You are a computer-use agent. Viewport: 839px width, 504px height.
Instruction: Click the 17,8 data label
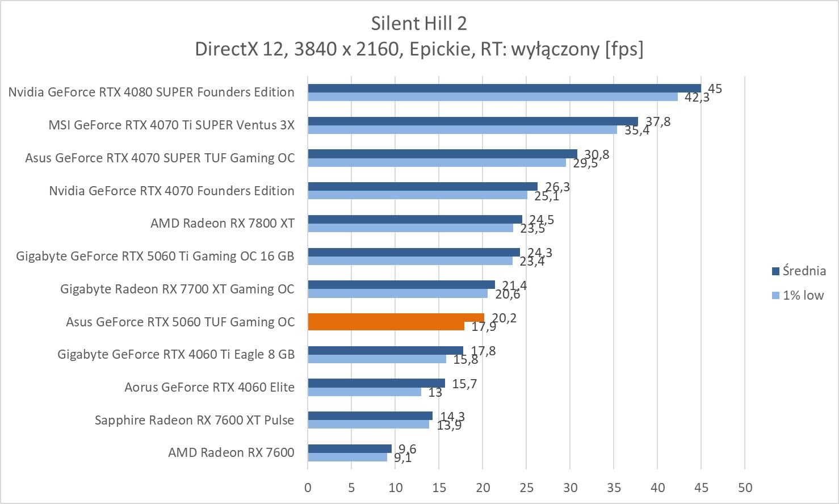pos(483,351)
